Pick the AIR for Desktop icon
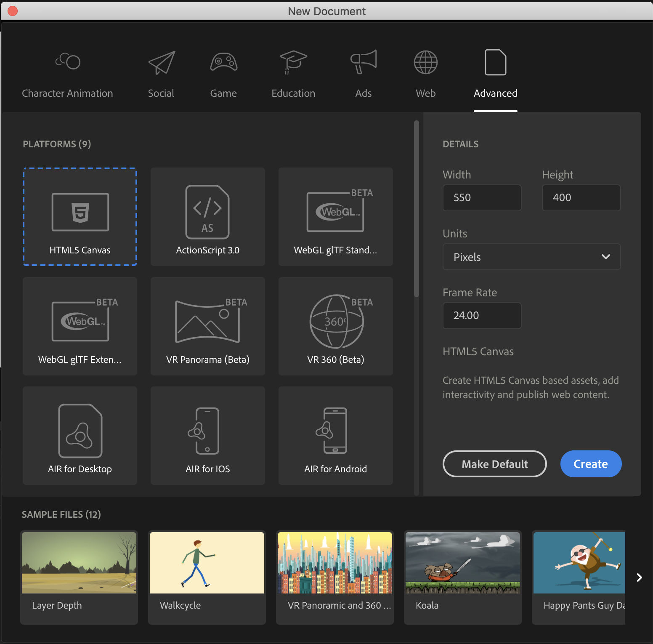This screenshot has height=644, width=653. [80, 431]
